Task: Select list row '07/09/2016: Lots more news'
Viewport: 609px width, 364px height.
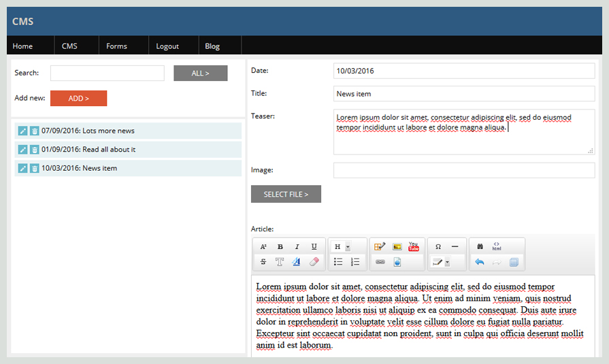Action: [x=128, y=131]
